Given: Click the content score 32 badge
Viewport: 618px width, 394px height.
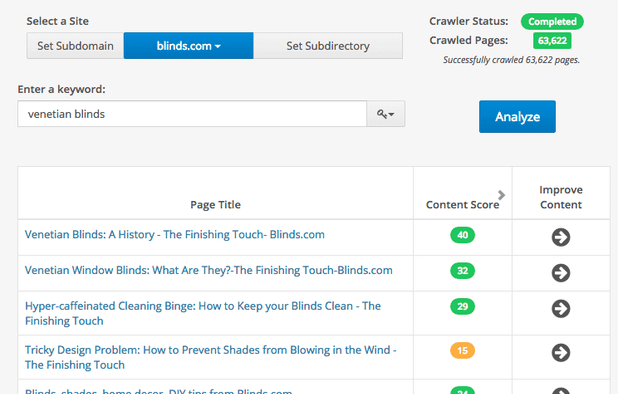Looking at the screenshot, I should click(x=462, y=271).
